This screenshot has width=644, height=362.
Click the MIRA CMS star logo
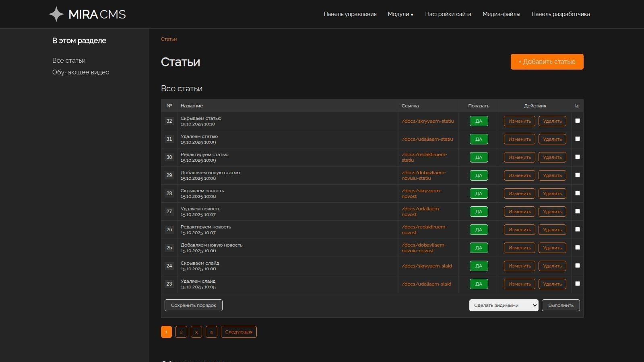[56, 14]
